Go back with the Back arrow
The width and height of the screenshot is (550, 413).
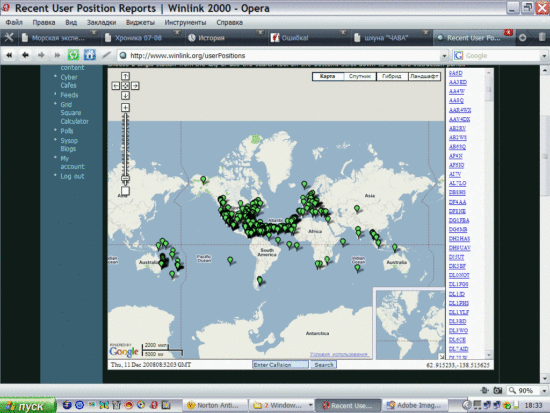tap(25, 55)
